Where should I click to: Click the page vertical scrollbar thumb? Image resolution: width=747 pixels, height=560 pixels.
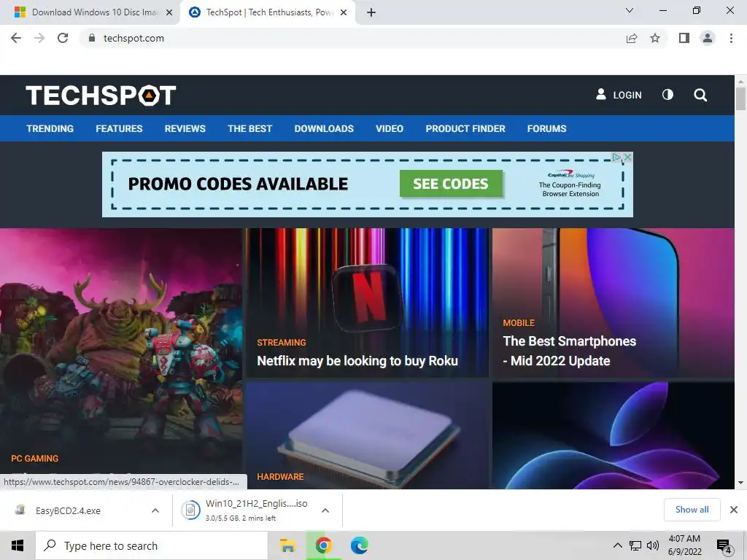point(740,98)
